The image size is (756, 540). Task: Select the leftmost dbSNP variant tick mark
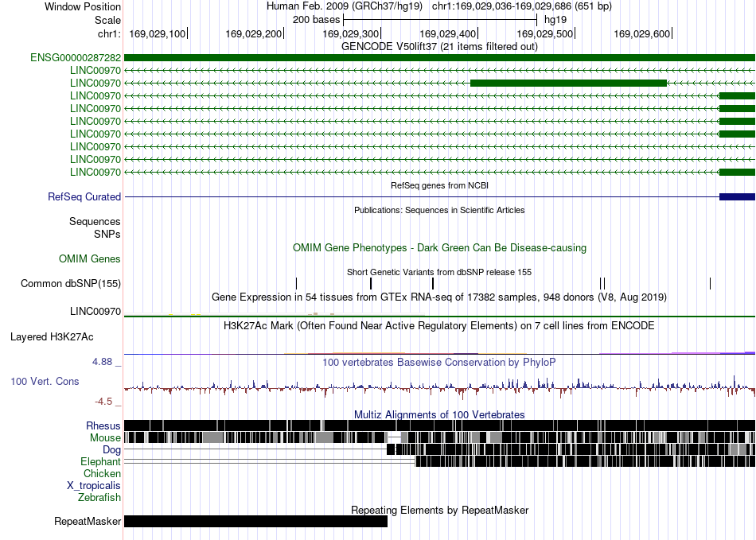click(297, 283)
